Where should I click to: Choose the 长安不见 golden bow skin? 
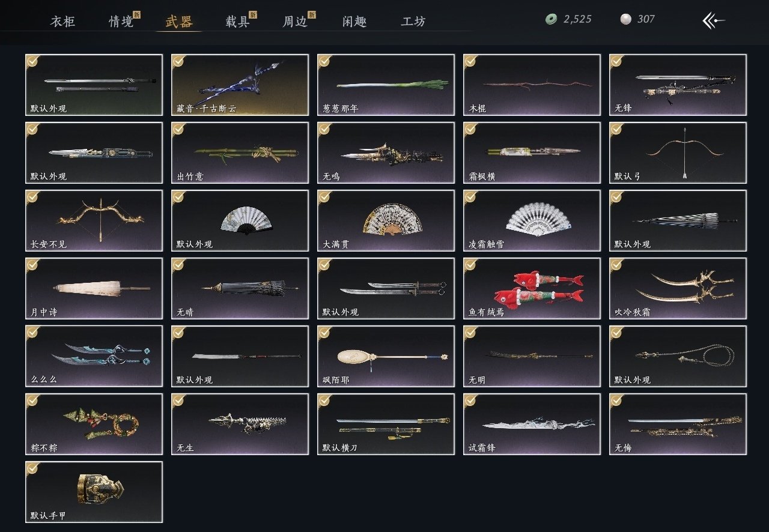pos(94,220)
